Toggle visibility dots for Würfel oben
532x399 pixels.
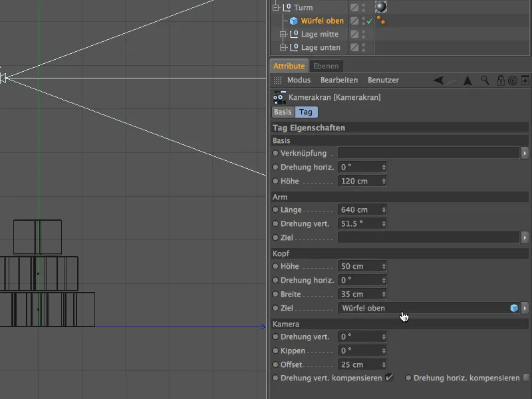(x=363, y=21)
